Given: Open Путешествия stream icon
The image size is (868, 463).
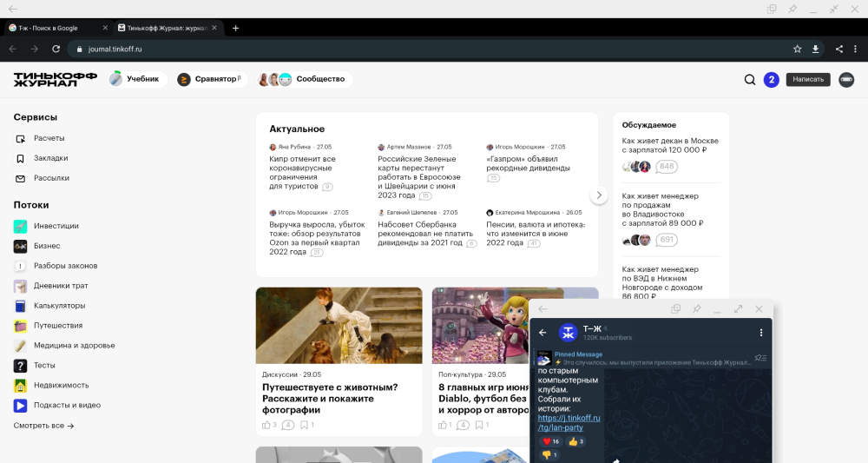Looking at the screenshot, I should click(x=21, y=326).
